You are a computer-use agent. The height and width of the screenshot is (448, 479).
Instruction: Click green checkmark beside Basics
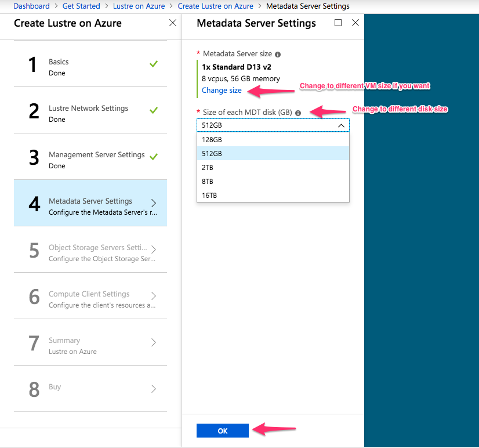pos(154,64)
